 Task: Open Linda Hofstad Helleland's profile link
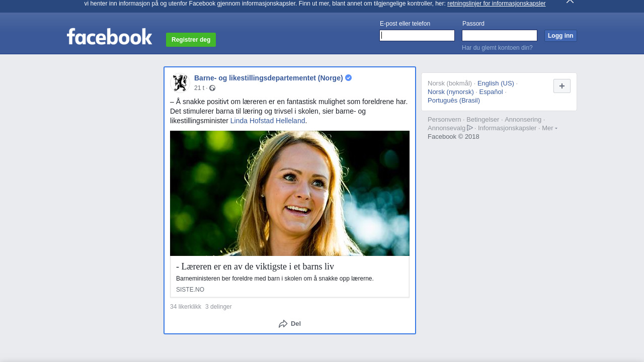pyautogui.click(x=268, y=121)
